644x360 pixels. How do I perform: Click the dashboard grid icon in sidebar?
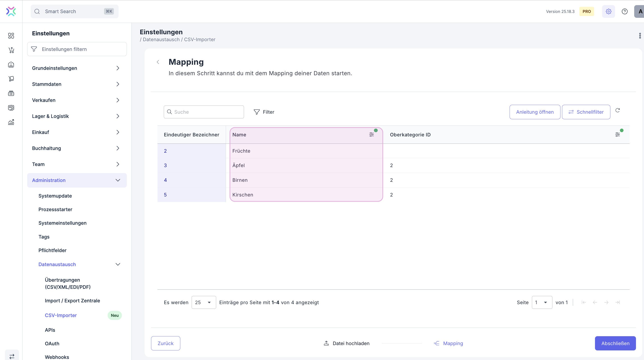(11, 36)
